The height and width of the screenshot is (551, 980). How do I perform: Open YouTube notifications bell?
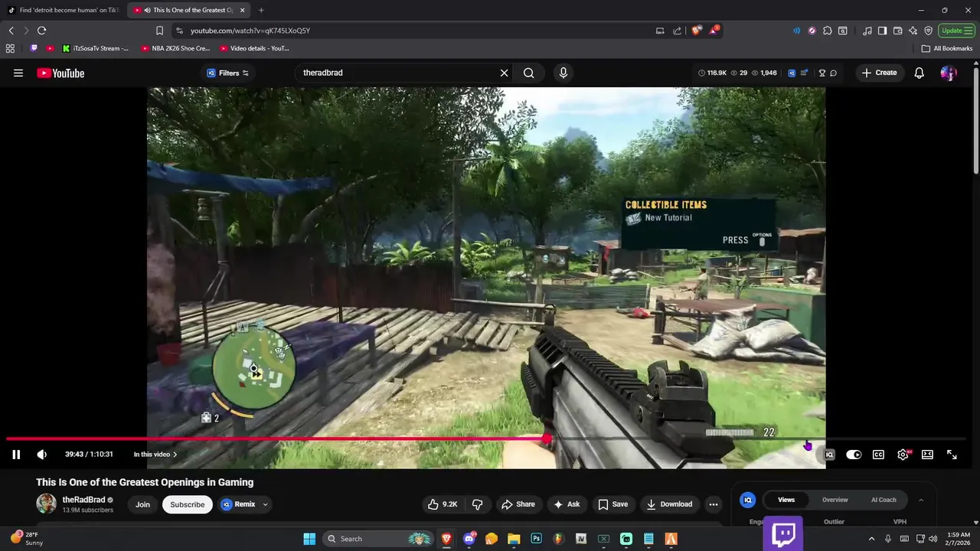click(x=920, y=73)
